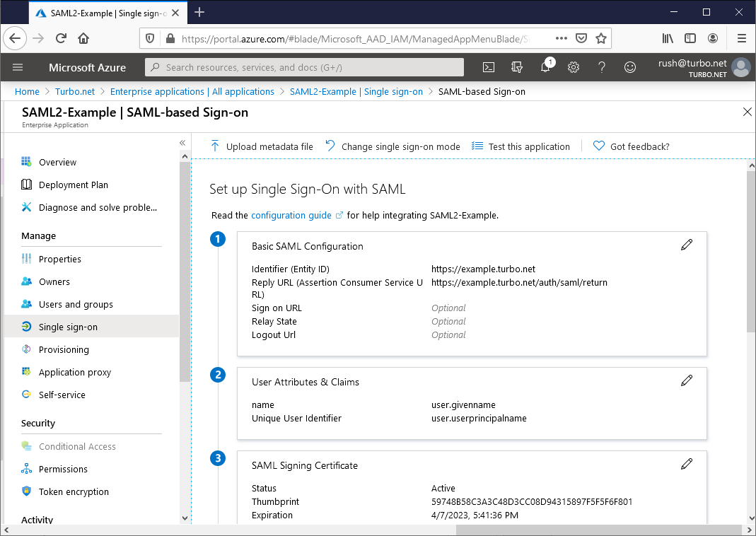Open the Azure portal hamburger menu
The image size is (756, 536).
18,67
